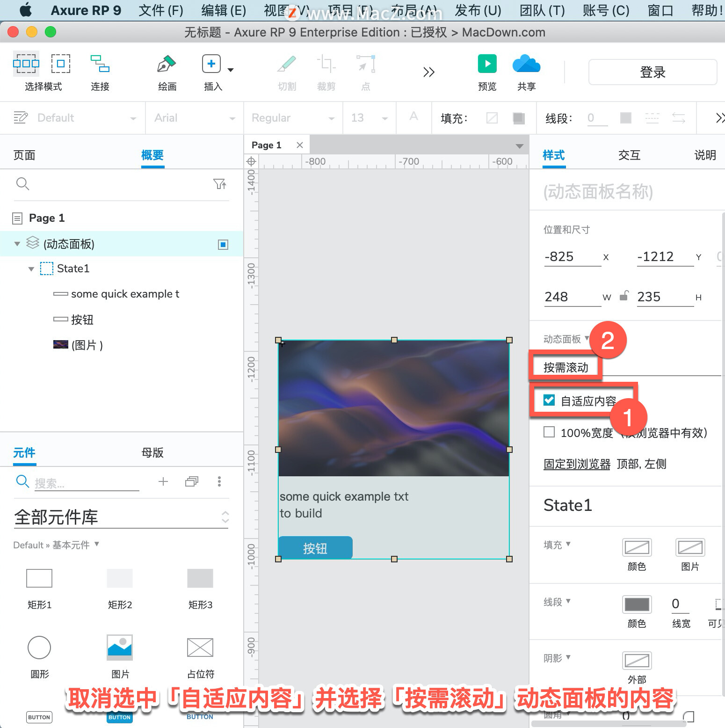Click the fill image swatch in toolbar

(x=519, y=118)
